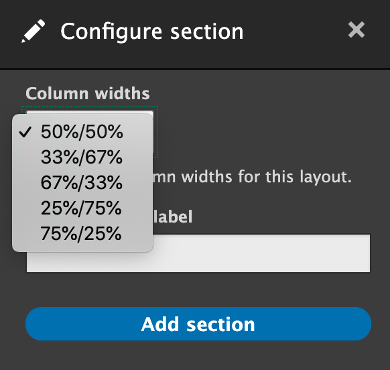Click the blank space below the 75%/25% option

point(82,248)
